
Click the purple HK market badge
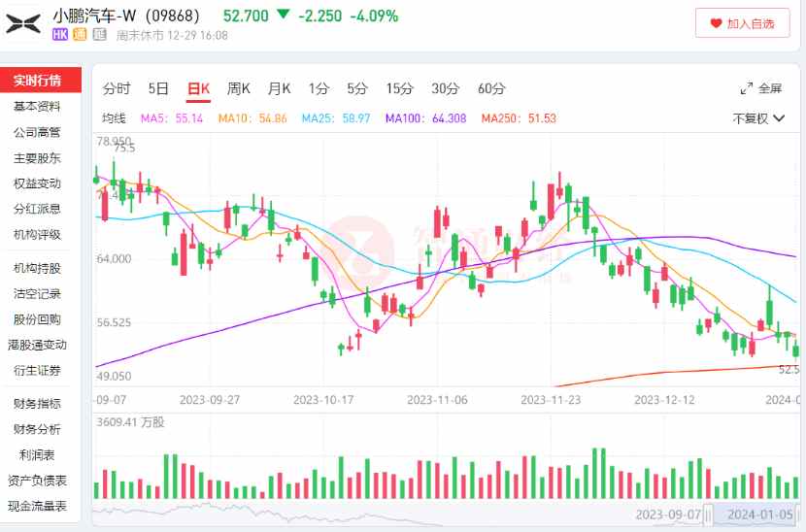pyautogui.click(x=60, y=34)
